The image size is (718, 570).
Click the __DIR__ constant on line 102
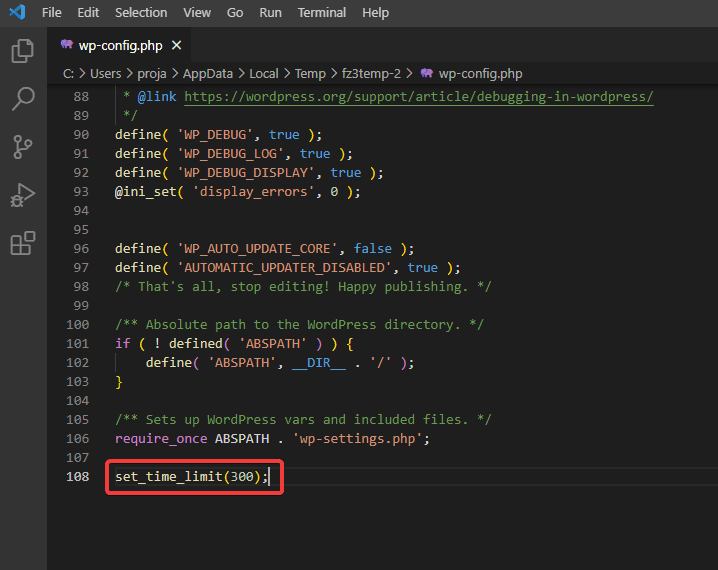point(319,363)
